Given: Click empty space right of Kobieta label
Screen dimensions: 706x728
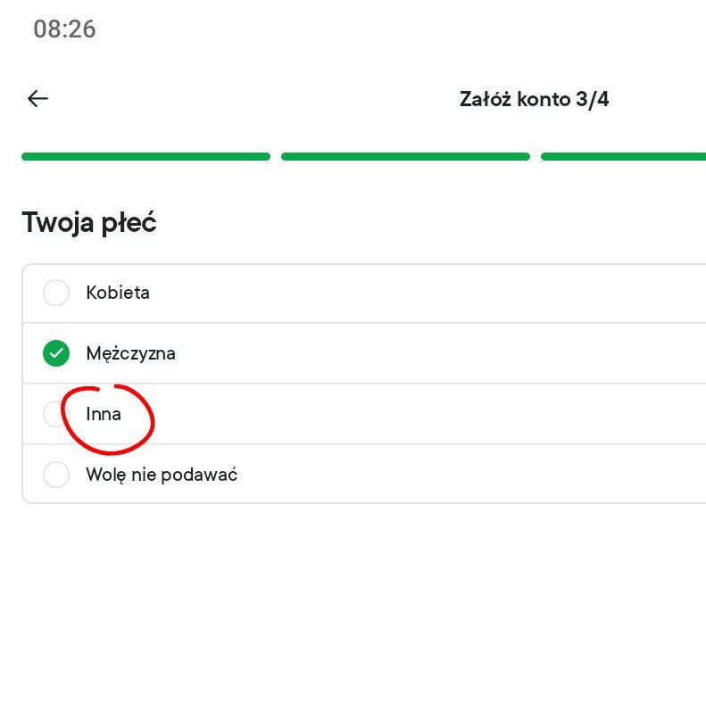Looking at the screenshot, I should click(x=428, y=293).
